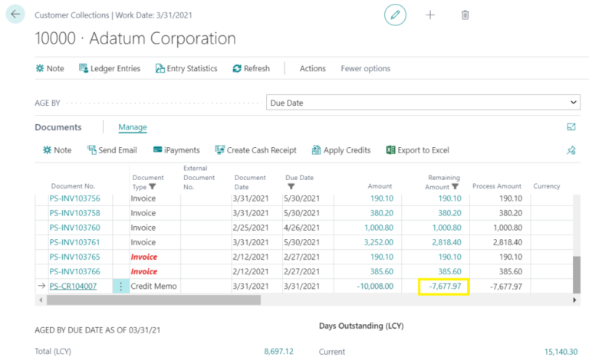
Task: Open document PS-INV103756
Action: (74, 198)
